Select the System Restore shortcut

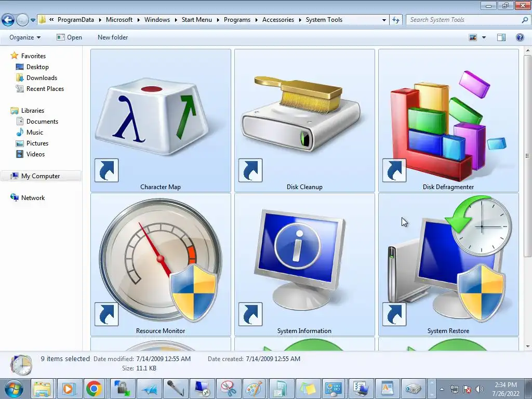448,264
